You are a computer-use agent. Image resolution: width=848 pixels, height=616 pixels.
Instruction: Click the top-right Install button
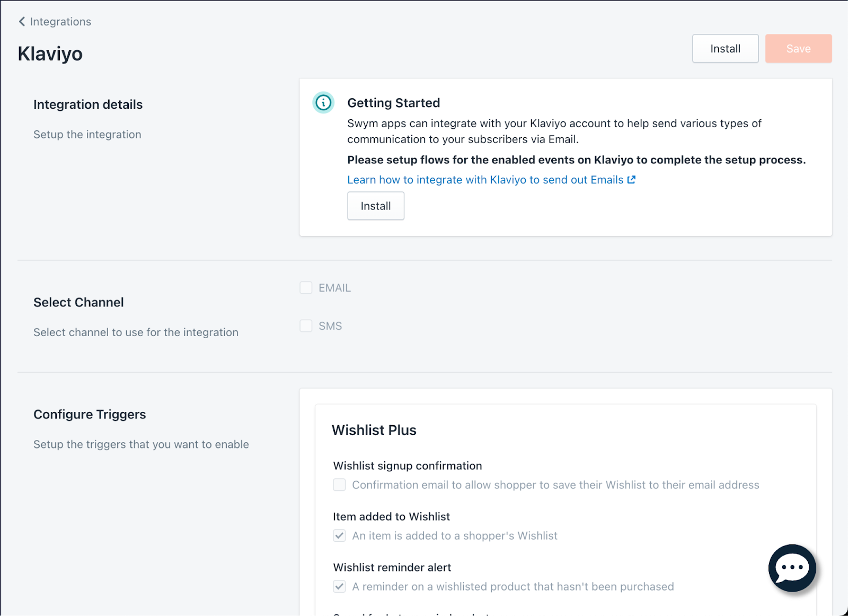click(725, 49)
